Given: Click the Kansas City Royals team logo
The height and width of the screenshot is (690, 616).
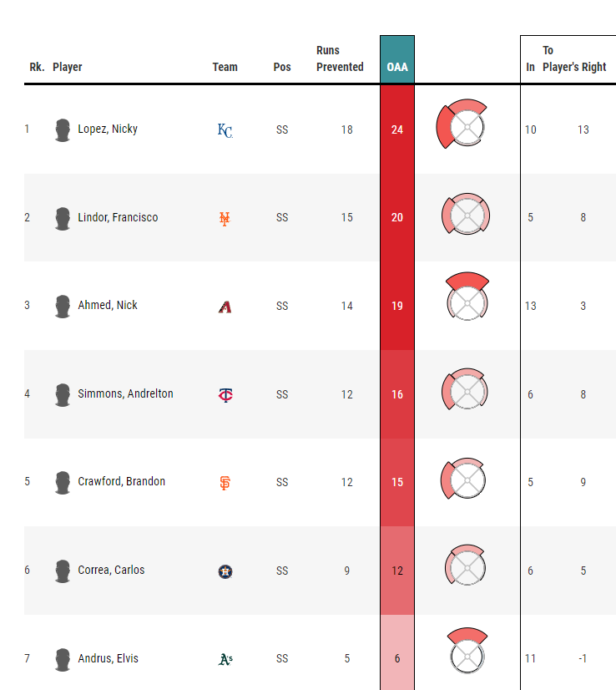Looking at the screenshot, I should pyautogui.click(x=225, y=130).
